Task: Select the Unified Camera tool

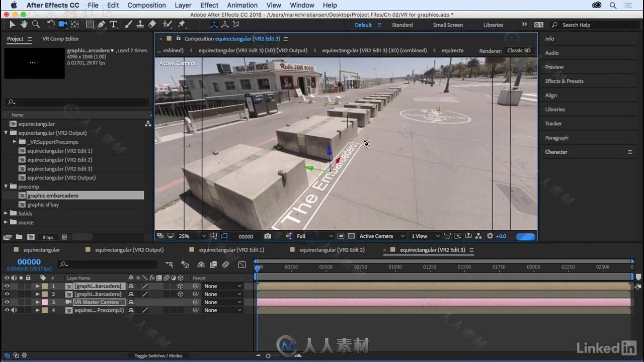Action: 63,24
